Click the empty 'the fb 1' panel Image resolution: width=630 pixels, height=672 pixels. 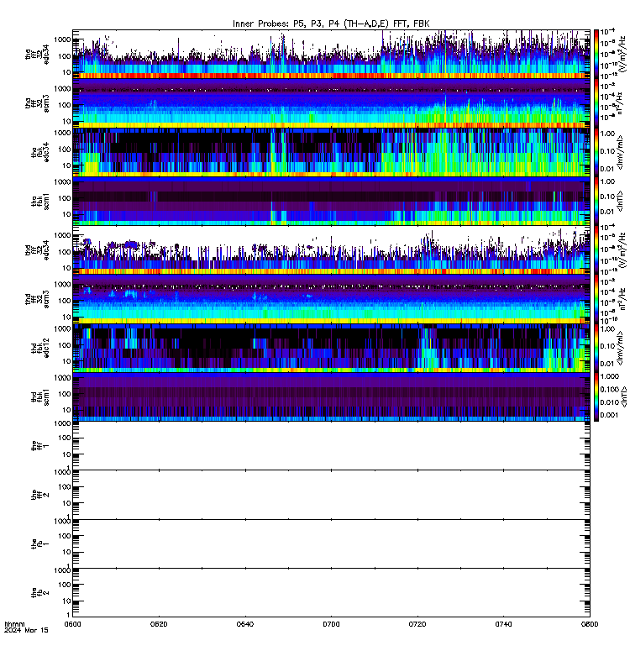tap(331, 543)
